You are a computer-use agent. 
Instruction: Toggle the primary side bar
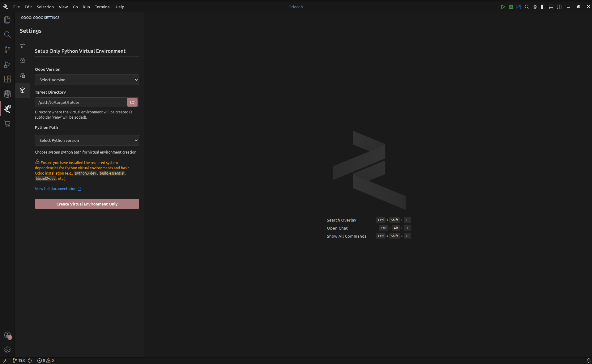click(543, 7)
